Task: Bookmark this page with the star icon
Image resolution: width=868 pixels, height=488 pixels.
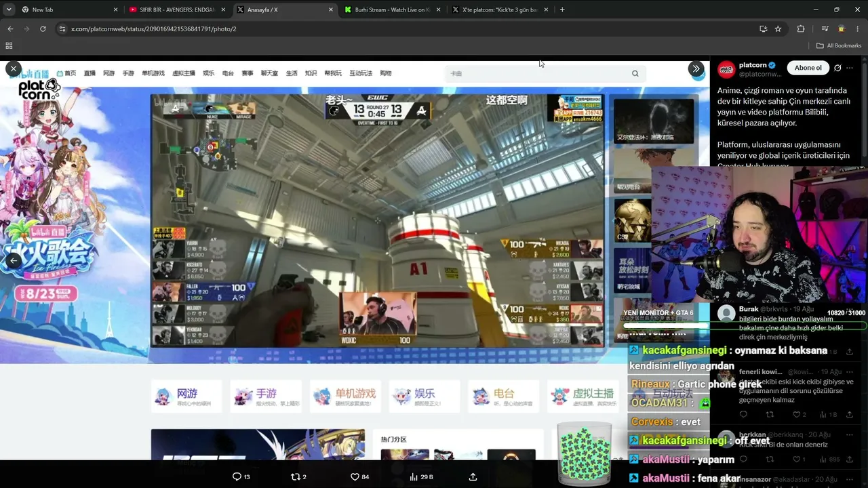Action: pos(778,28)
